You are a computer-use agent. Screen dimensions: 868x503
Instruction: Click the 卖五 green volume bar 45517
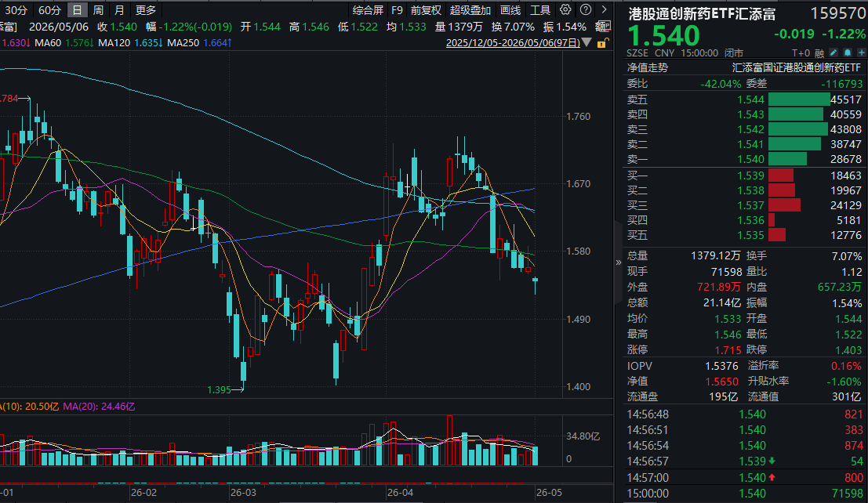799,100
